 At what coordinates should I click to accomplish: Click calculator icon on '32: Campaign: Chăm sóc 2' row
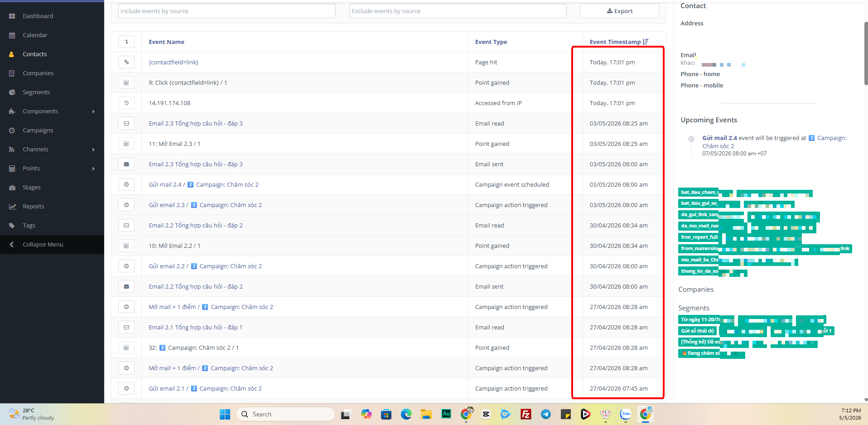(126, 348)
